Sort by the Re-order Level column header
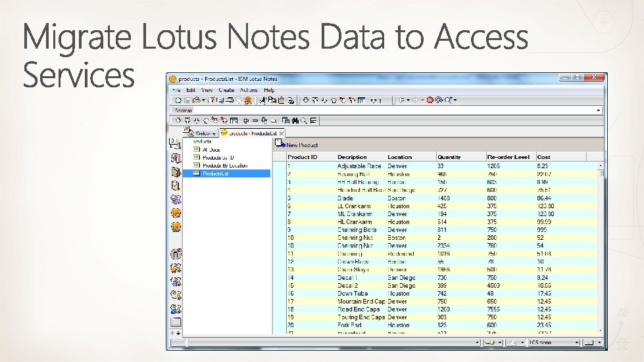This screenshot has width=644, height=362. pos(511,156)
